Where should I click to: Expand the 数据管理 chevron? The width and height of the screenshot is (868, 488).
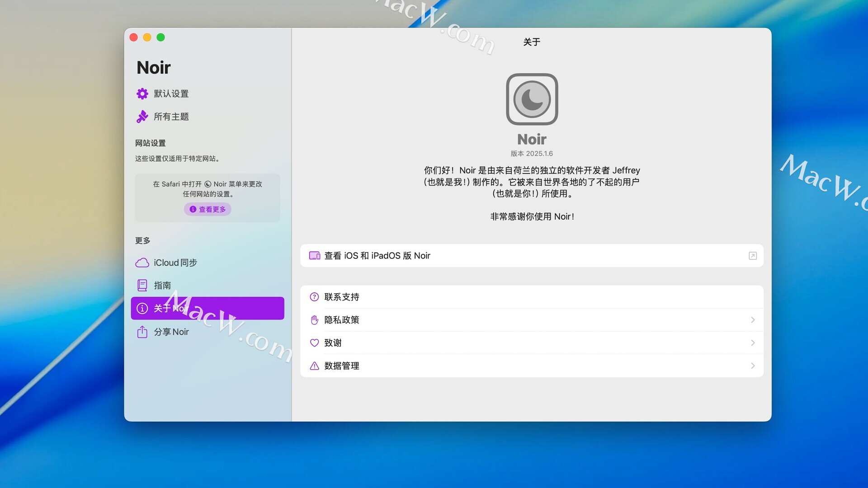[x=753, y=366]
